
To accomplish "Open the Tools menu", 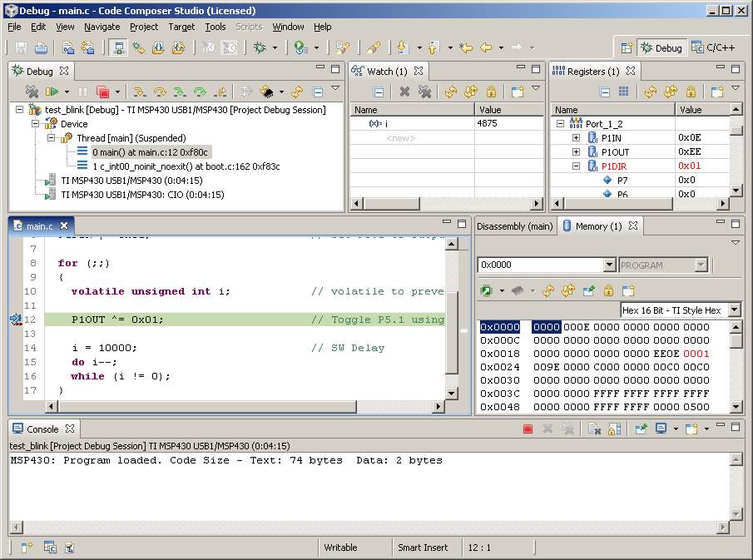I will (x=215, y=27).
